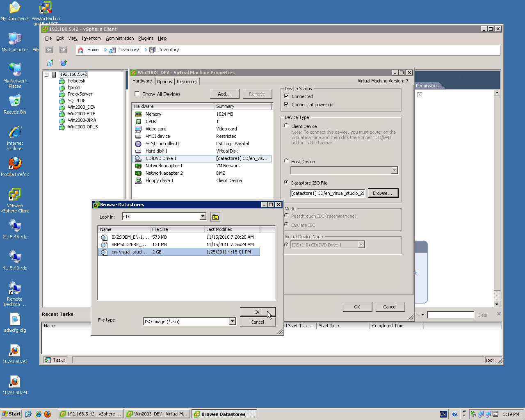Image resolution: width=525 pixels, height=420 pixels.
Task: Switch to the Permissions tab in the vSphere window
Action: click(x=427, y=86)
